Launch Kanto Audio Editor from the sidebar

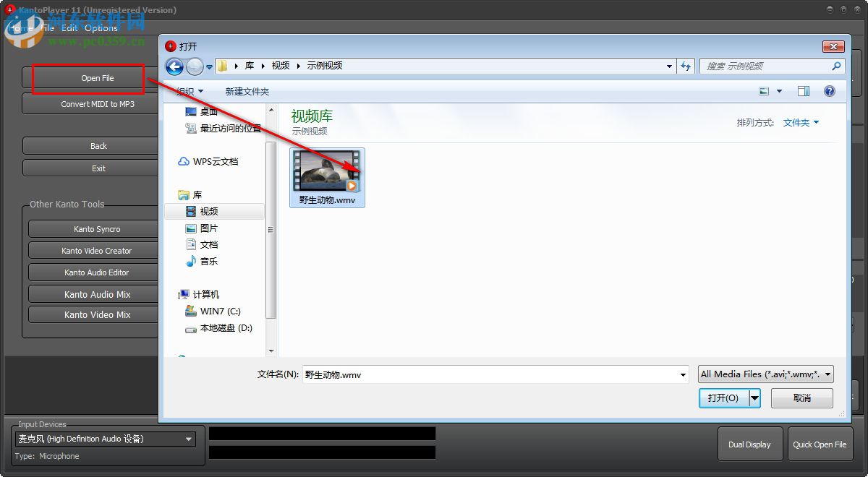tap(93, 272)
